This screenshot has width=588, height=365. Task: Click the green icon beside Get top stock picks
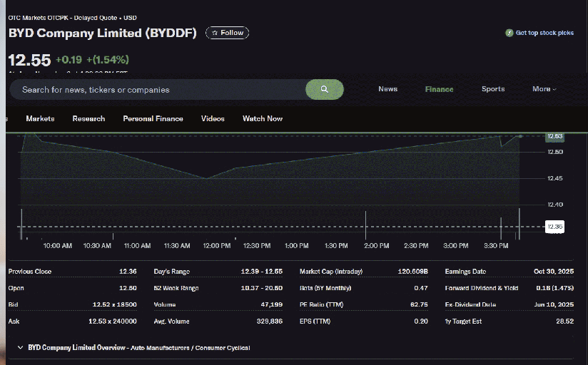tap(510, 33)
